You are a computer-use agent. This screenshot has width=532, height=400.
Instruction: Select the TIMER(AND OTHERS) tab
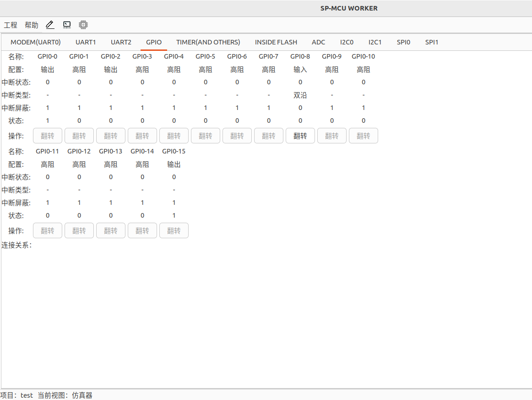point(208,42)
